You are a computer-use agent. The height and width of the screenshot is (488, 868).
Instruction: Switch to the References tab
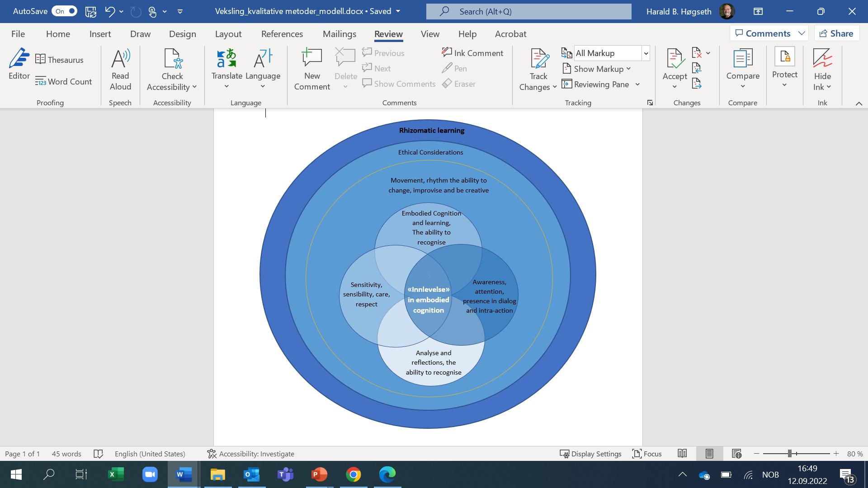[x=282, y=34]
